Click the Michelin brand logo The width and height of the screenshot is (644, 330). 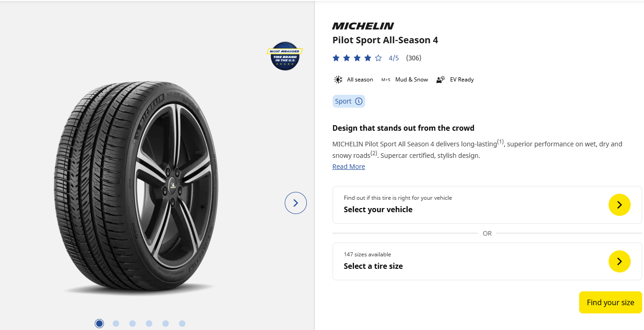pyautogui.click(x=363, y=26)
